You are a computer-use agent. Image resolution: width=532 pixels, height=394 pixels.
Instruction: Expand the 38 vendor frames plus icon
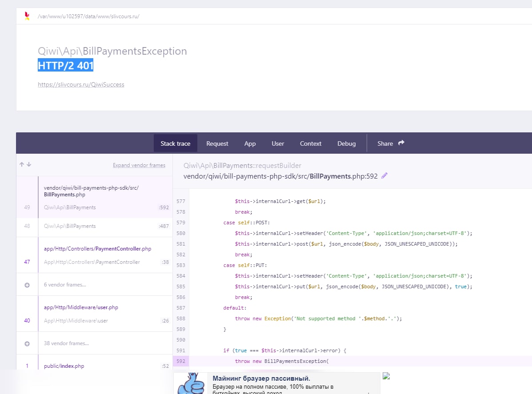click(27, 344)
